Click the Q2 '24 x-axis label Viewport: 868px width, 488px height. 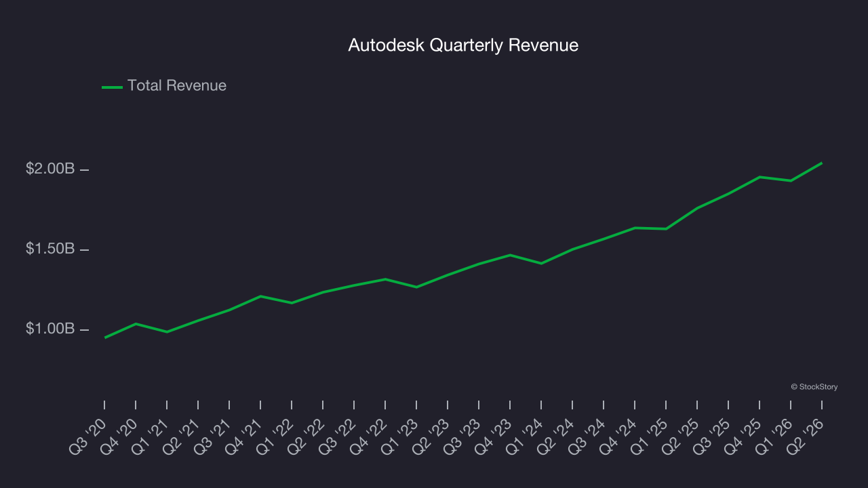tap(557, 436)
